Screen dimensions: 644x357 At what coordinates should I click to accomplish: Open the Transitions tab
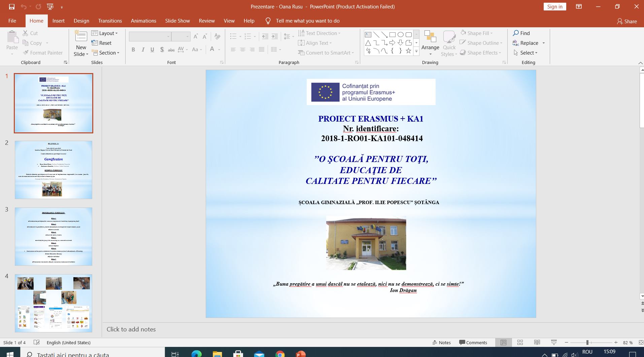point(110,21)
